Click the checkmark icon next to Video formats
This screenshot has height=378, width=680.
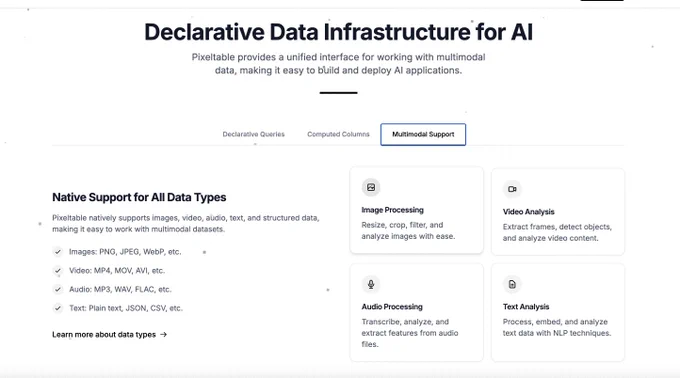tap(58, 270)
